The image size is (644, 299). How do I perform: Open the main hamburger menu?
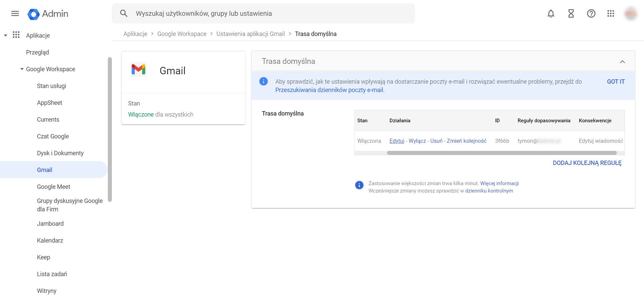click(x=15, y=13)
